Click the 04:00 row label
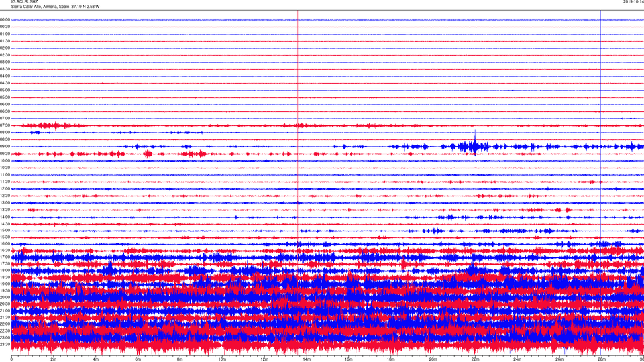The height and width of the screenshot is (362, 644). tap(5, 76)
